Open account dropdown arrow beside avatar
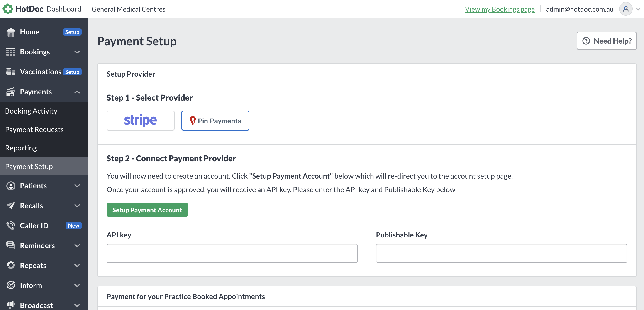Screen dimensions: 644x310 (638, 9)
